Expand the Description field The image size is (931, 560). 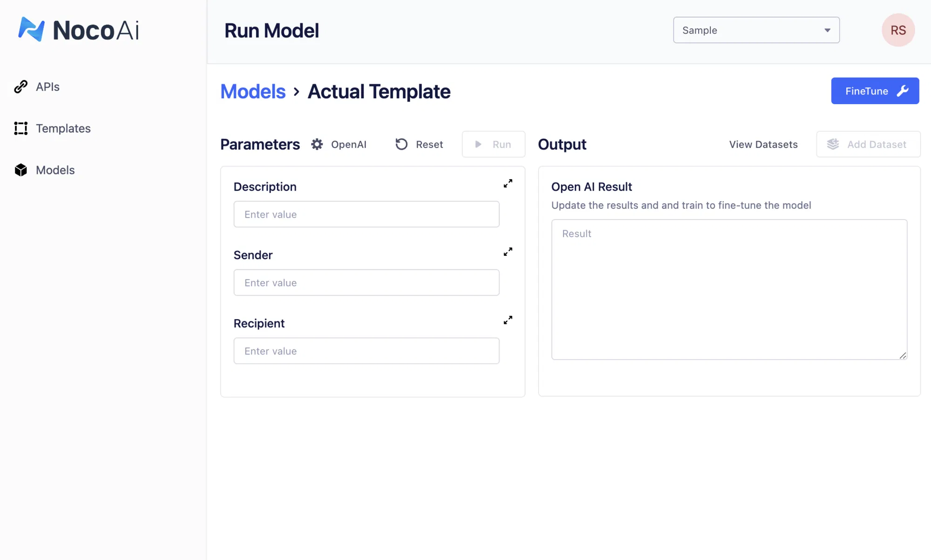point(508,184)
